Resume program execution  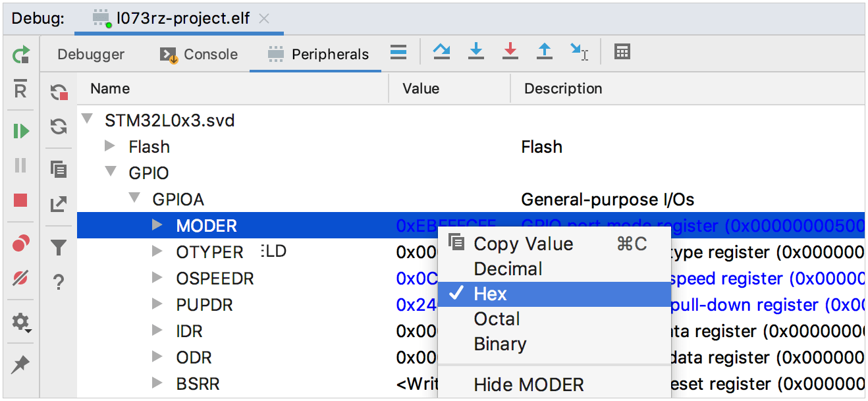pos(21,131)
